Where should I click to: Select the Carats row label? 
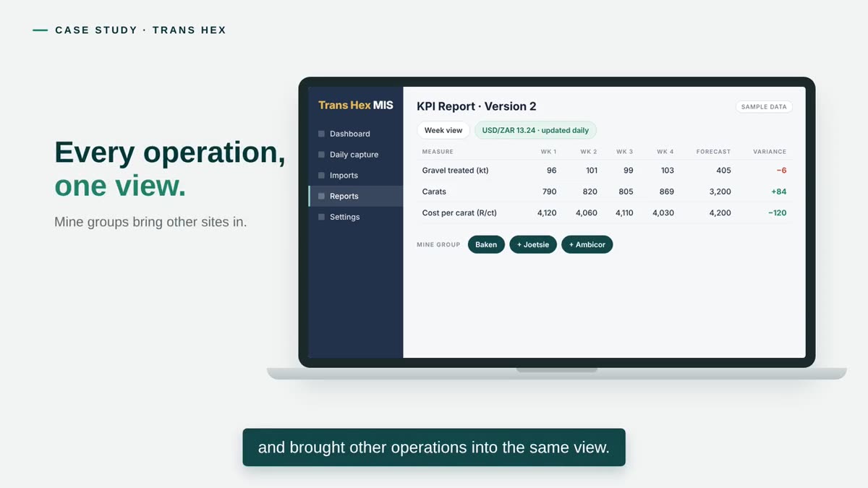[434, 192]
